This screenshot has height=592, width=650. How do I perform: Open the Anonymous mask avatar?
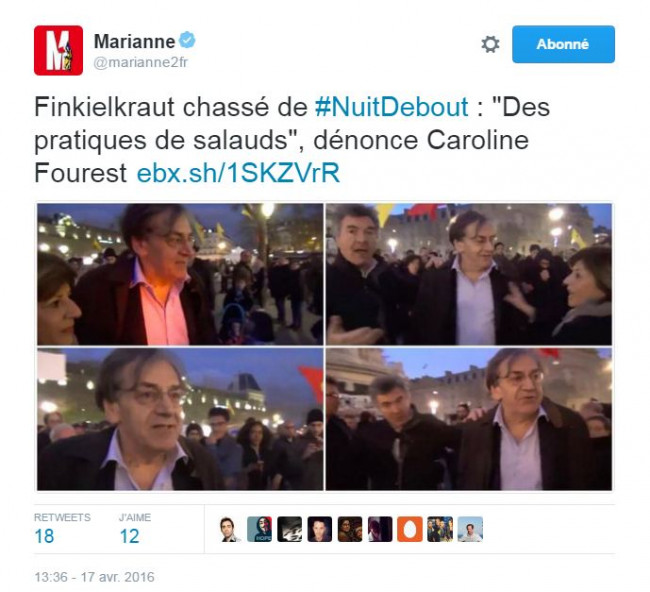pyautogui.click(x=260, y=529)
